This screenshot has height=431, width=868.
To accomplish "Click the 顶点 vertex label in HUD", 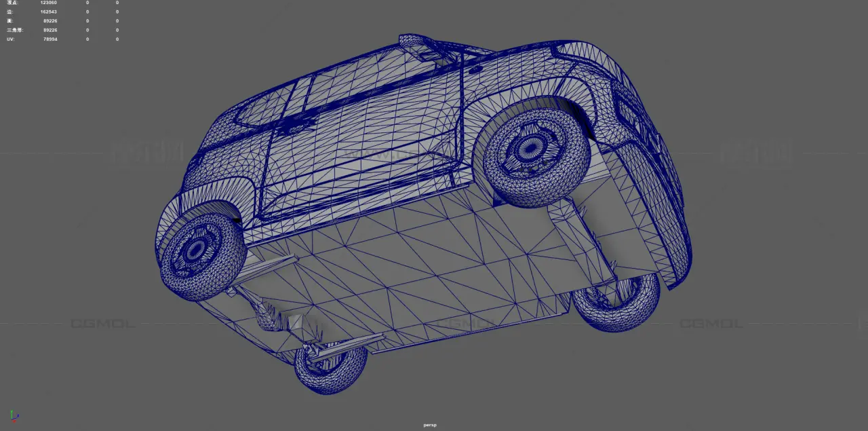I will [12, 3].
